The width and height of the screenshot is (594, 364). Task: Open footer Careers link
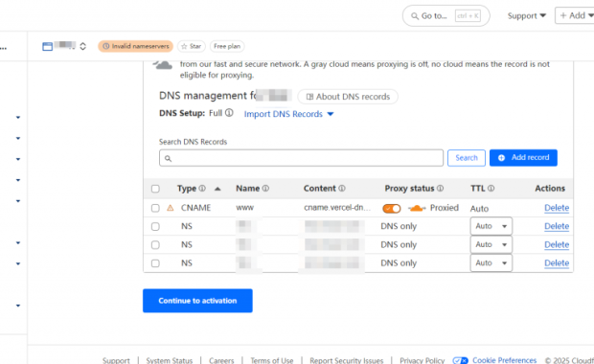[x=221, y=360]
